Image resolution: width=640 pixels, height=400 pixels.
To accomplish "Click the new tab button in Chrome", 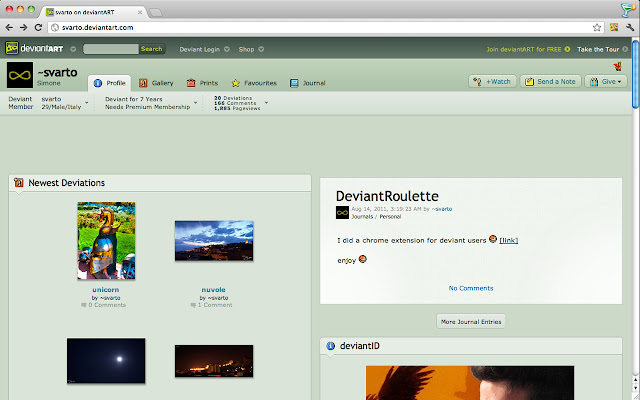I will point(156,13).
